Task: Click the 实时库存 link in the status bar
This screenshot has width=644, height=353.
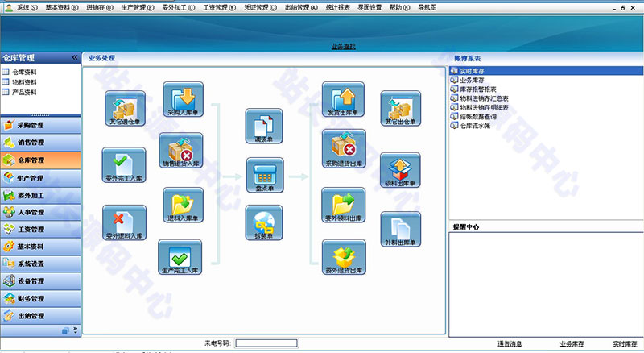Action: click(x=625, y=344)
